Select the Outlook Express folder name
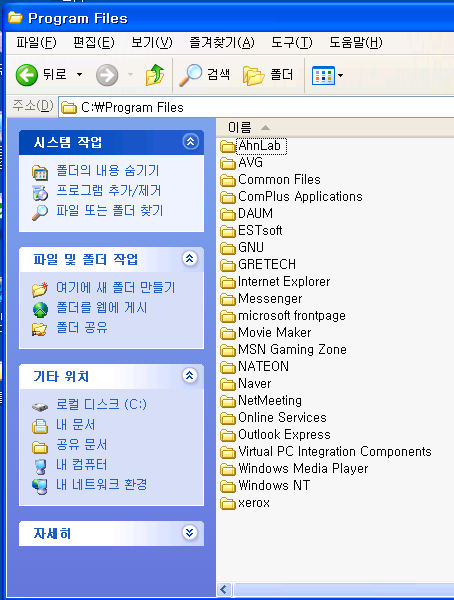Viewport: 454px width, 600px height. click(284, 435)
